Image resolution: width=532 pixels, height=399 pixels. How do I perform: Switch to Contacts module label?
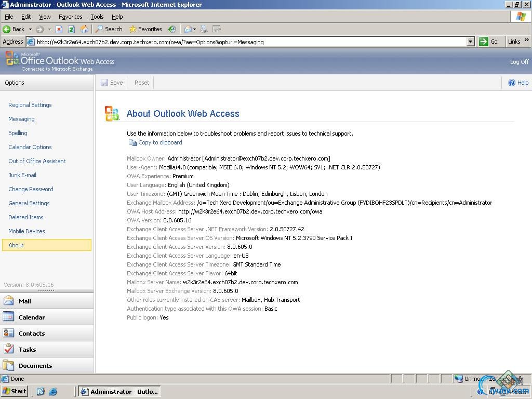pyautogui.click(x=32, y=333)
